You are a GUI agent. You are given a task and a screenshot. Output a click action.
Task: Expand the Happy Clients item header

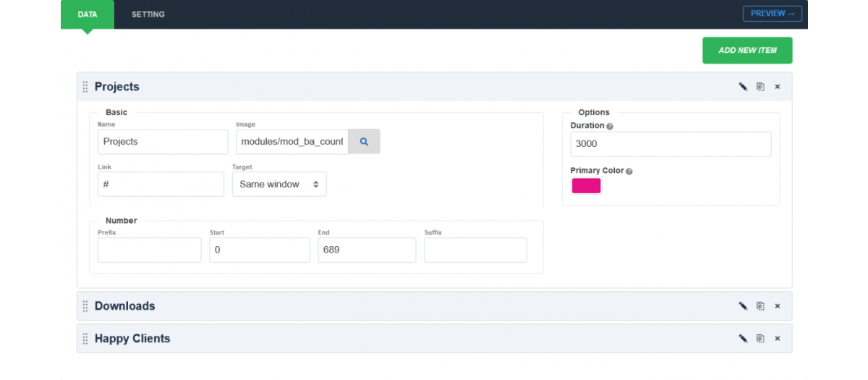coord(434,339)
